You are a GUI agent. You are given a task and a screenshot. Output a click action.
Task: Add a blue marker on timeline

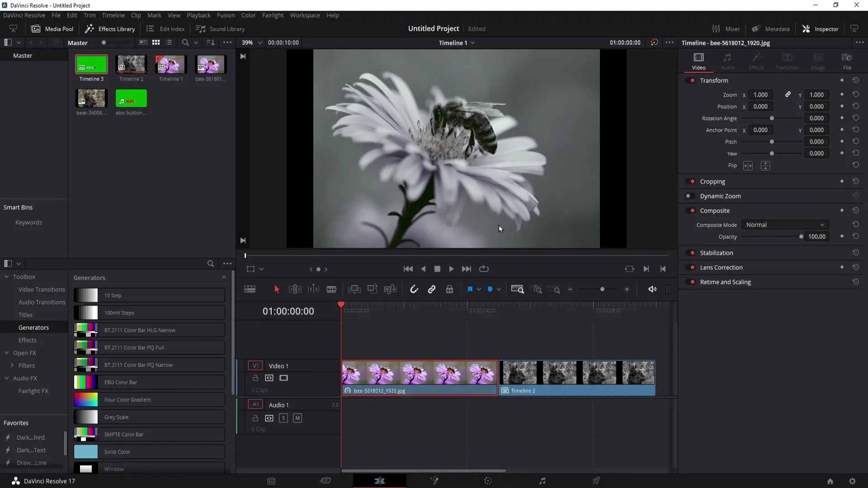(x=490, y=289)
